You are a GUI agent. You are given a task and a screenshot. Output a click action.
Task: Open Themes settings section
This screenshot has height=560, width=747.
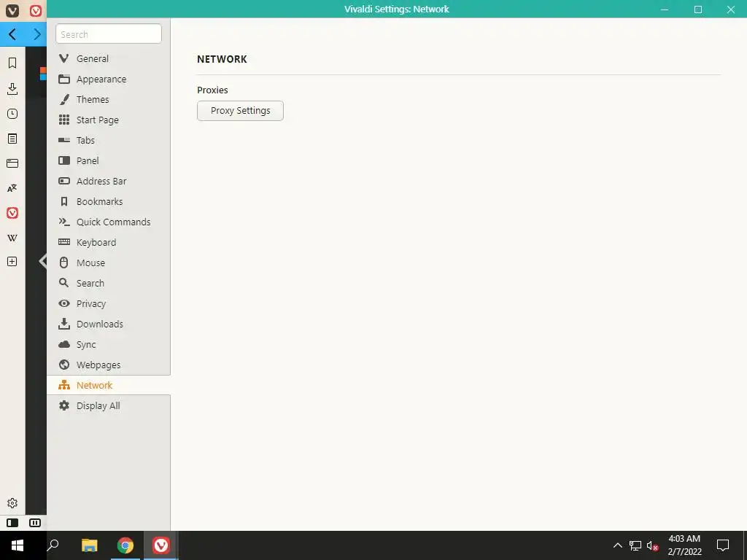(x=109, y=99)
